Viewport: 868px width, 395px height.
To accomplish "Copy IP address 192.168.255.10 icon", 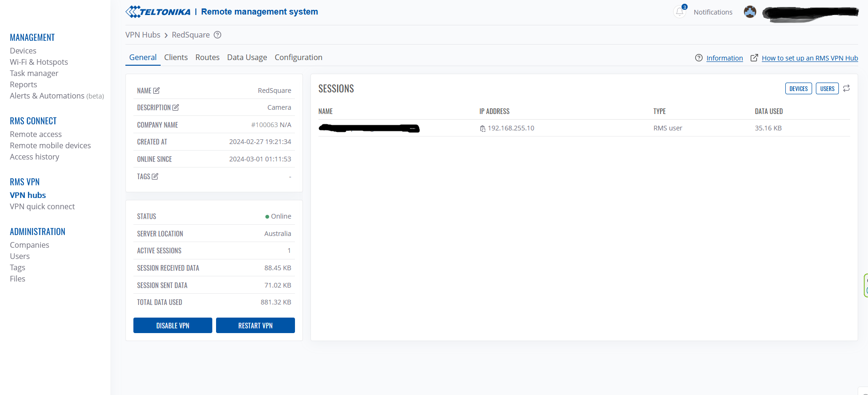I will pos(482,129).
